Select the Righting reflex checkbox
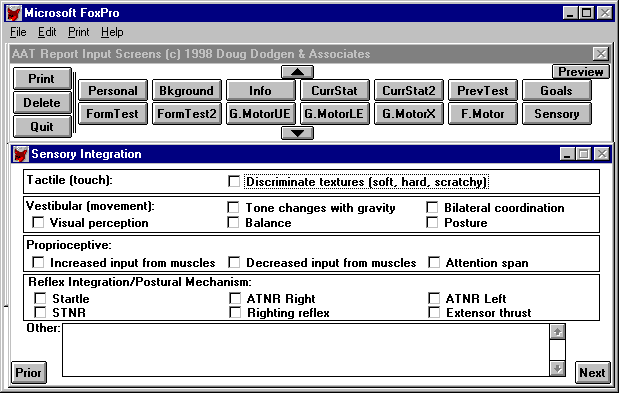The image size is (619, 393). pyautogui.click(x=235, y=313)
